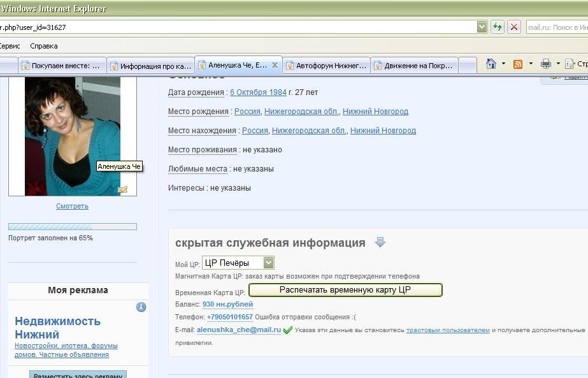
Task: Open the RSS feeds dropdown arrow
Action: (531, 64)
